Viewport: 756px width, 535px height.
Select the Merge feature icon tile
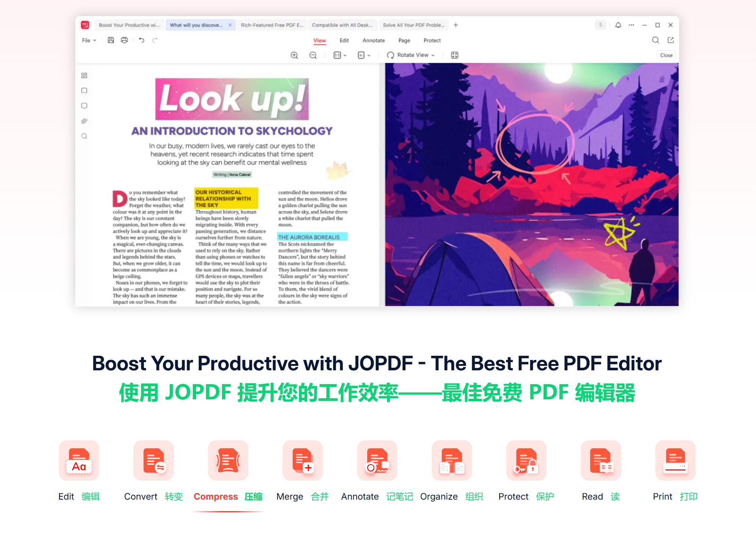pyautogui.click(x=302, y=460)
